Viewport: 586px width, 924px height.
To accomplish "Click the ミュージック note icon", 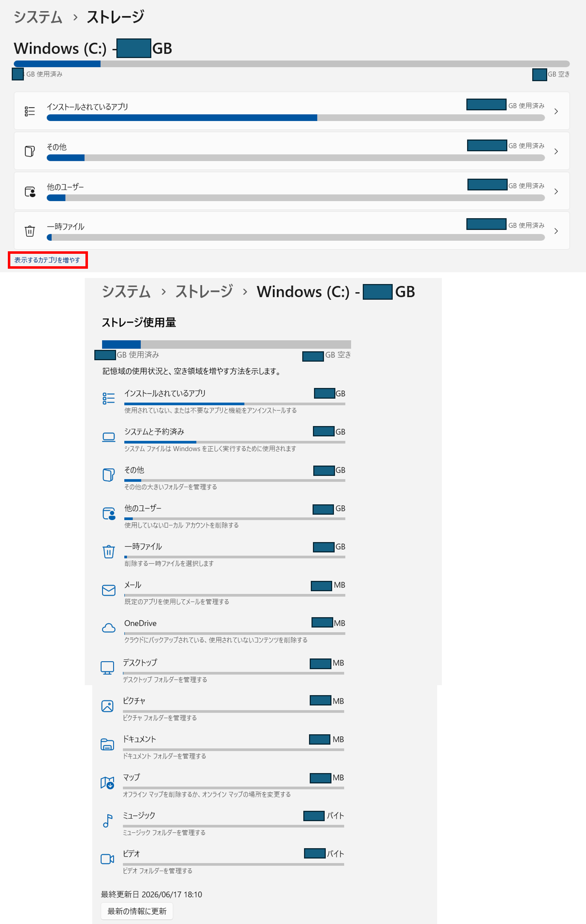I will pos(108,821).
